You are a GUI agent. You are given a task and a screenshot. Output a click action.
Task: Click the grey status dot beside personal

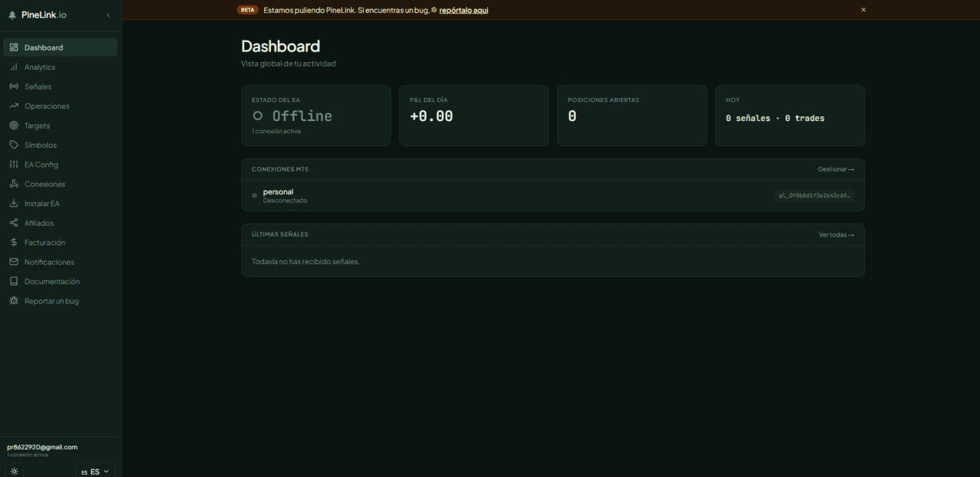254,196
